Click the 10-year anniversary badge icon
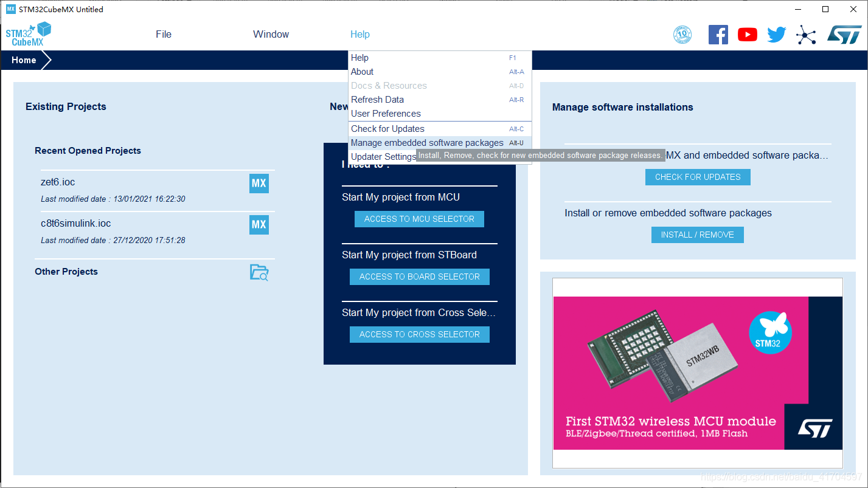The image size is (868, 488). pos(682,35)
